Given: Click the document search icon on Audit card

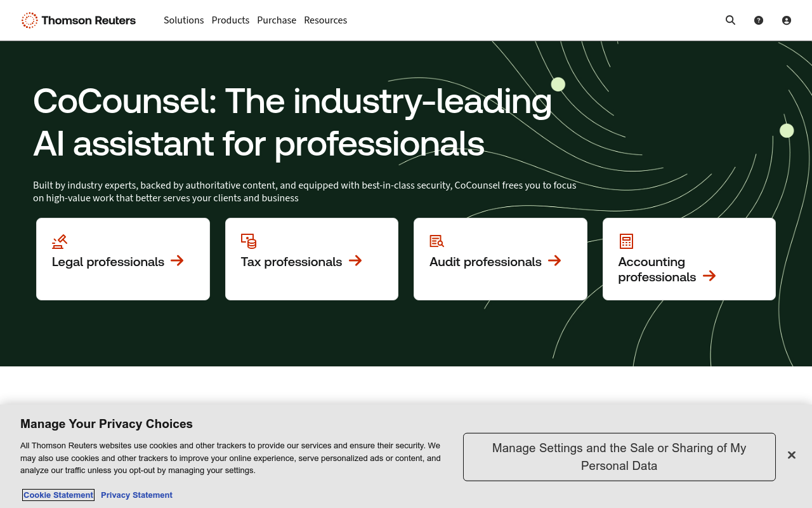Looking at the screenshot, I should click(x=436, y=241).
